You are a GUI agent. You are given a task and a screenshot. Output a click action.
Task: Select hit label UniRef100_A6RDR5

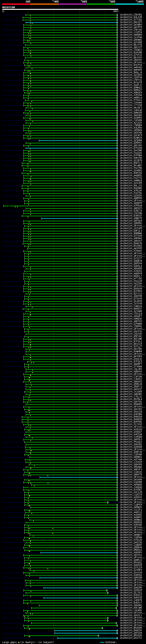pyautogui.click(x=131, y=35)
